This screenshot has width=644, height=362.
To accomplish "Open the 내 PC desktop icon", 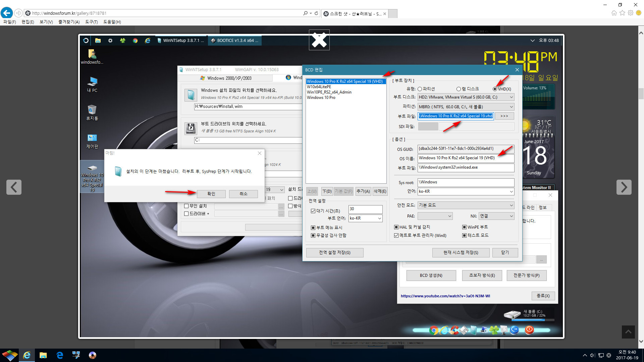I will tap(92, 84).
